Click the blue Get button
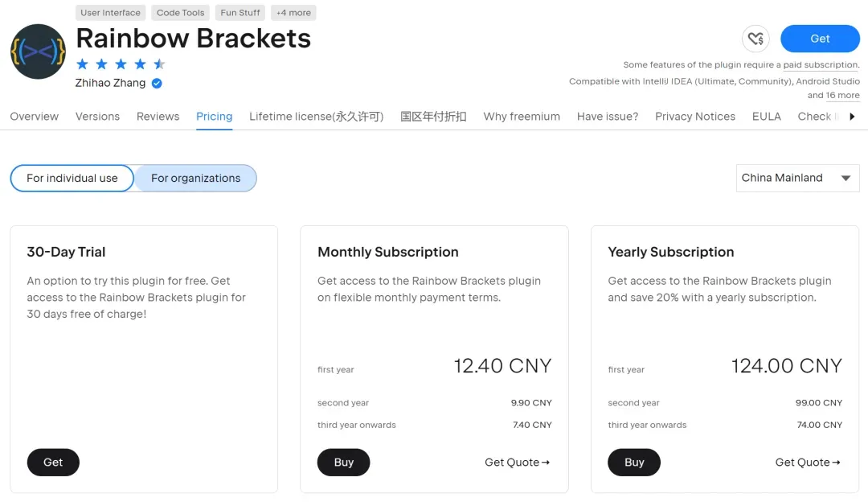The image size is (868, 502). [x=820, y=39]
